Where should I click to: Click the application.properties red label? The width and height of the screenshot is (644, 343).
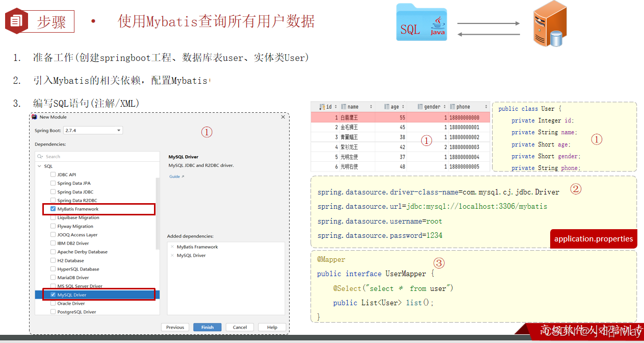[594, 239]
